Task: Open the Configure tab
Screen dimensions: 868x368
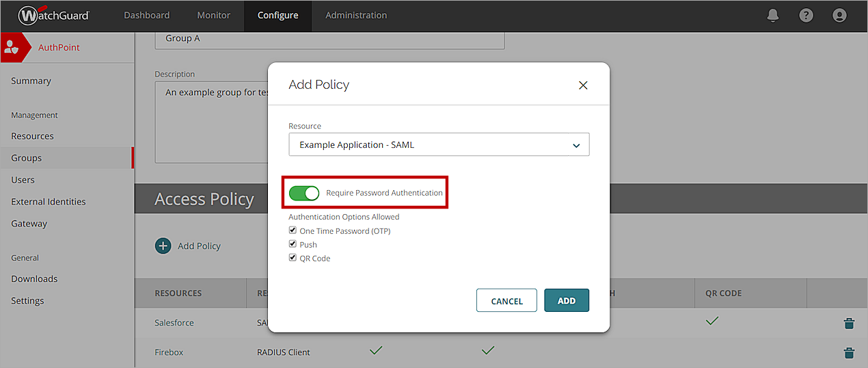Action: tap(277, 15)
